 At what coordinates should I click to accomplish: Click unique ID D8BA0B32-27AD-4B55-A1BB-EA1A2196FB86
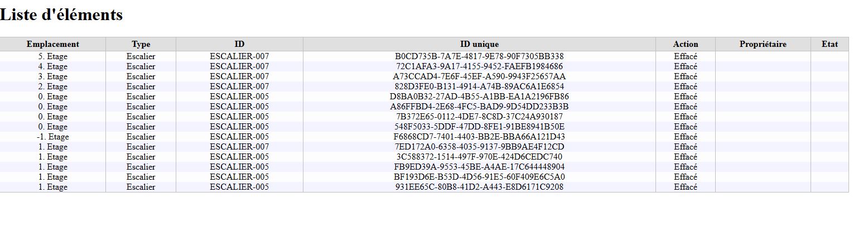(x=479, y=97)
